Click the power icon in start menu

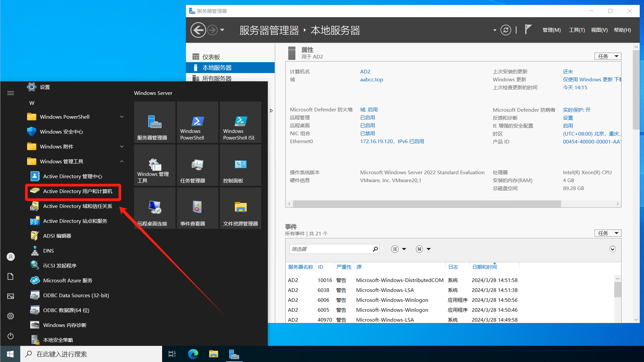(x=11, y=336)
